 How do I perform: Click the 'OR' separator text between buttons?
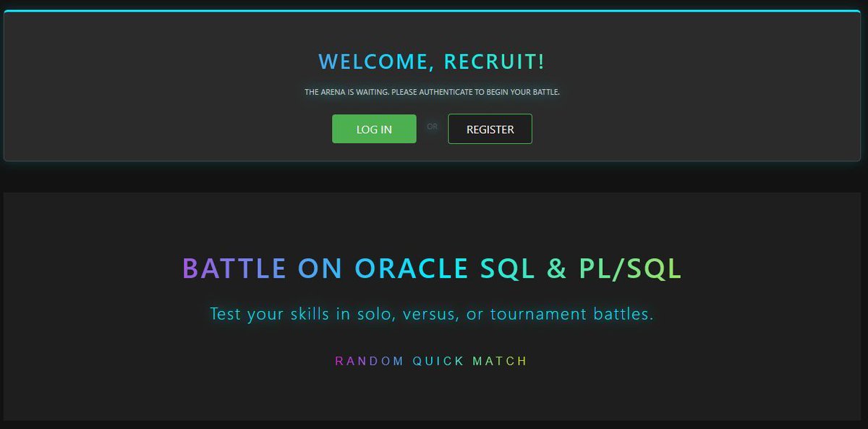432,127
